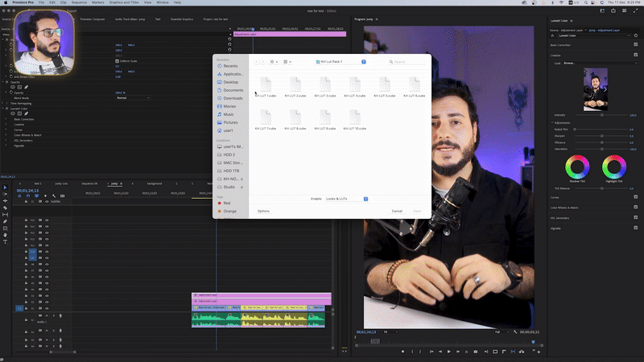The height and width of the screenshot is (362, 644).
Task: Select the Razor tool in the toolbar
Action: [x=5, y=208]
